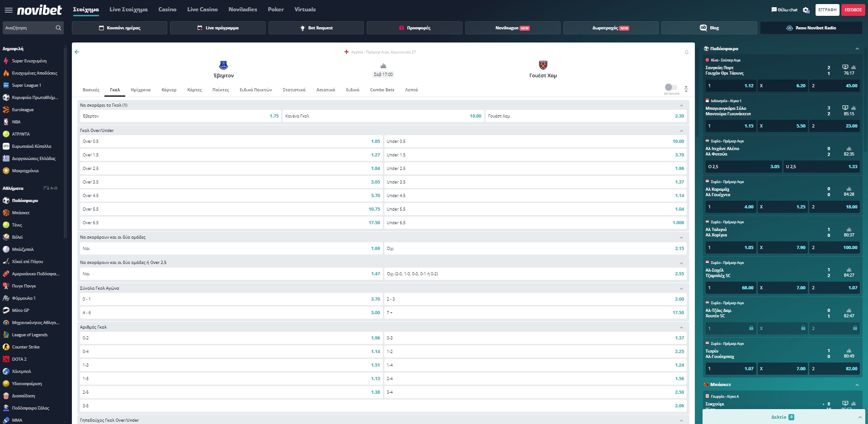Click the search magnifier icon
The image size is (868, 424).
[x=58, y=28]
